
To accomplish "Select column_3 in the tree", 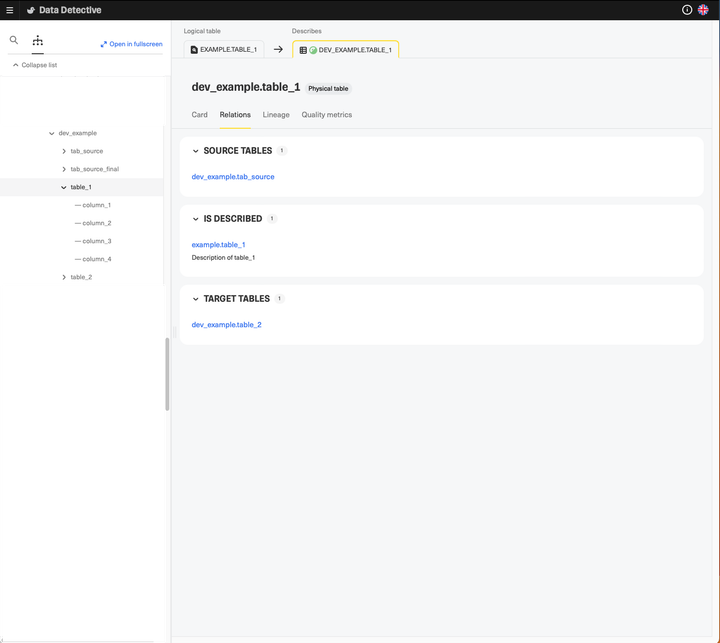I will click(96, 241).
